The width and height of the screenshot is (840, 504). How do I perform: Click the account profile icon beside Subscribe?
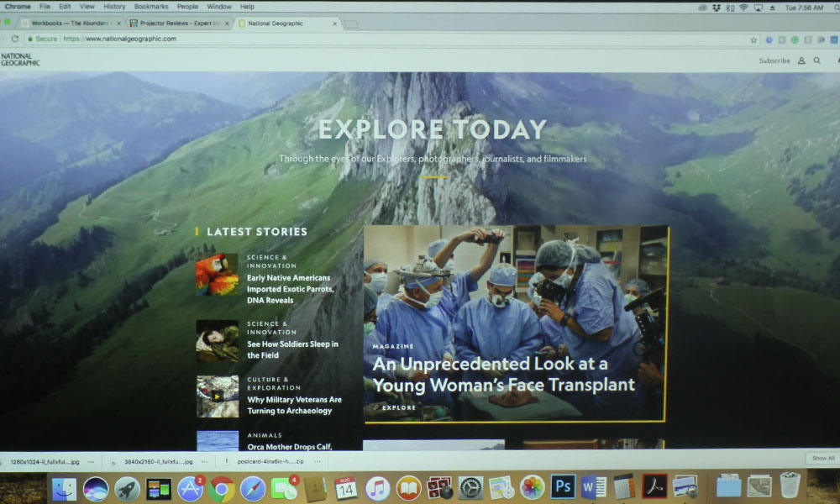801,60
